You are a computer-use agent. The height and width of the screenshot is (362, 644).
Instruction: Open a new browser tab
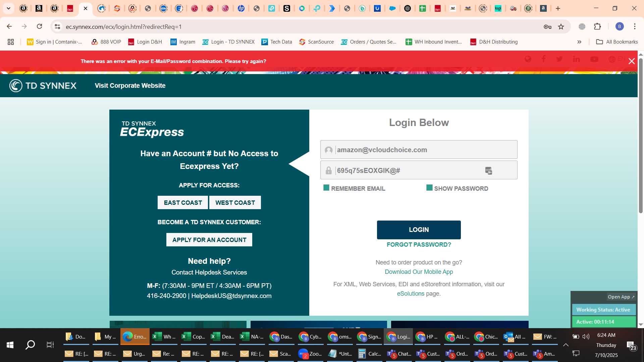point(558,8)
